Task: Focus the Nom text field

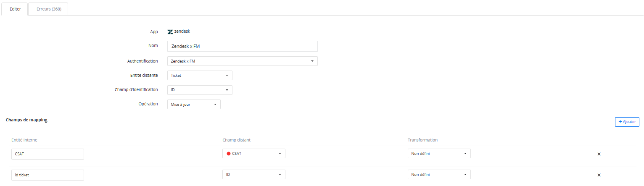Action: (242, 46)
